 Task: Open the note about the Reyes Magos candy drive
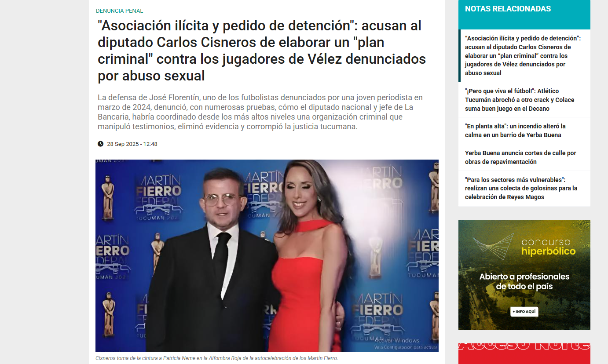(x=521, y=188)
